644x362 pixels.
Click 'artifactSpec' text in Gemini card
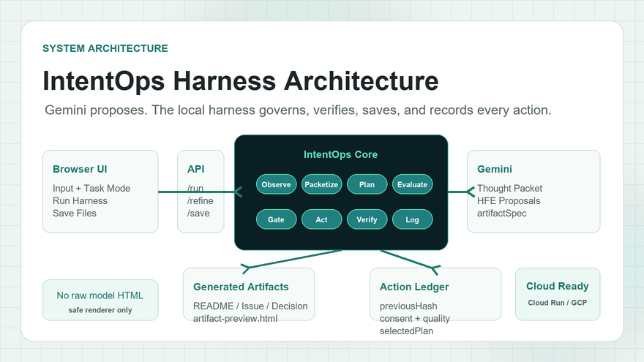coord(501,213)
